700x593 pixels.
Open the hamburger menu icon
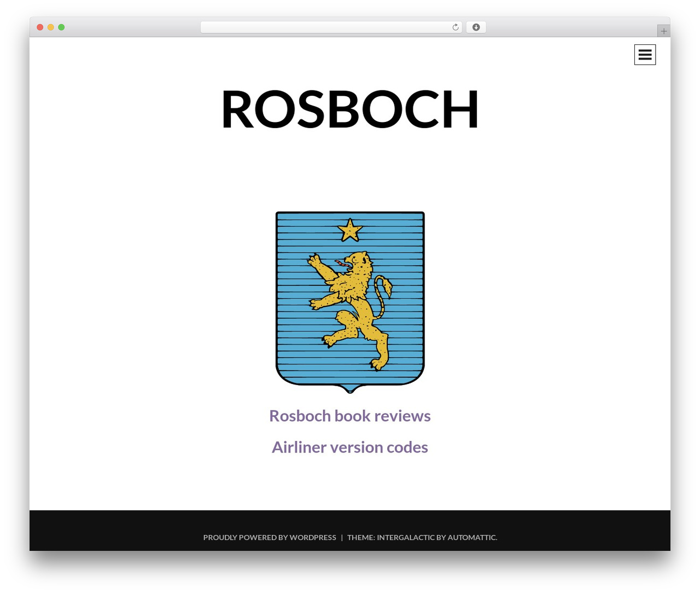pyautogui.click(x=645, y=55)
